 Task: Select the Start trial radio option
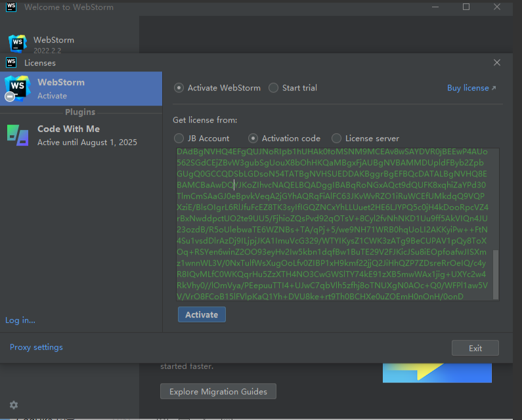coord(293,88)
